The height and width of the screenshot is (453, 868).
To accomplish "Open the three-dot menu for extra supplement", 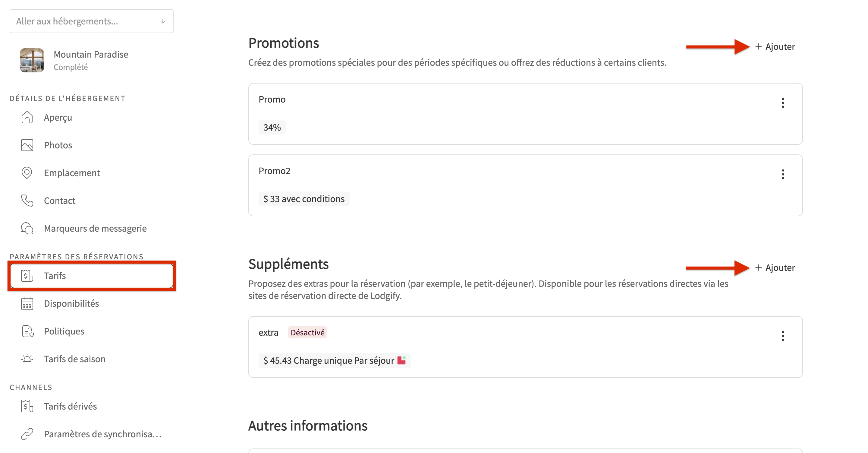I will [x=782, y=336].
